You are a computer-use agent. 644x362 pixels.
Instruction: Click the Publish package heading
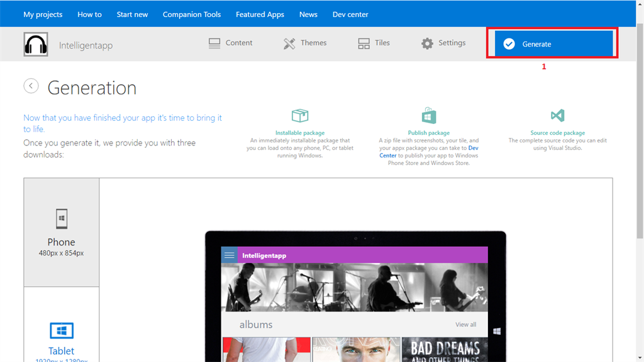click(429, 133)
